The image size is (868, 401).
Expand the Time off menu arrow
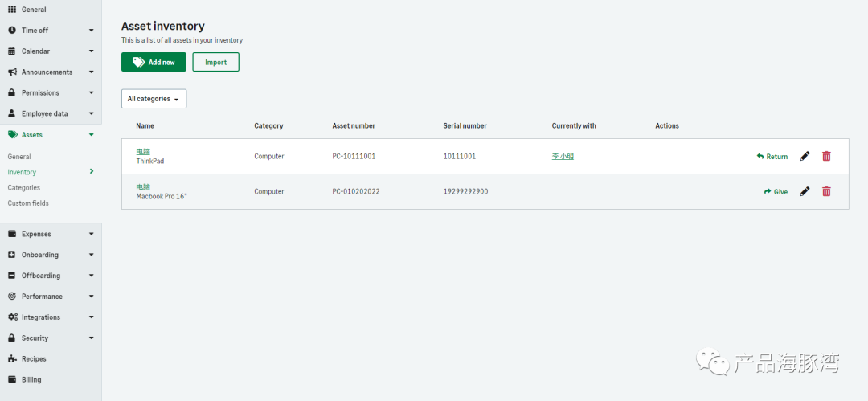(92, 31)
